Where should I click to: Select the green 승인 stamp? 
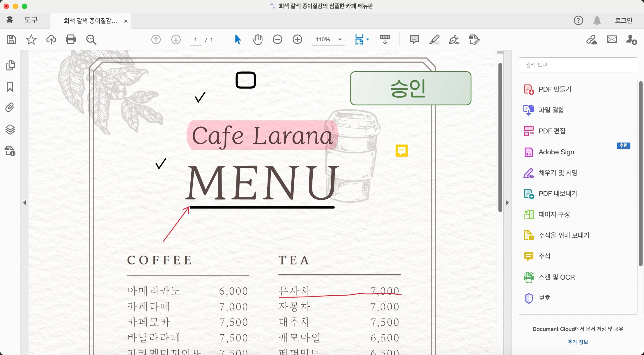coord(411,88)
